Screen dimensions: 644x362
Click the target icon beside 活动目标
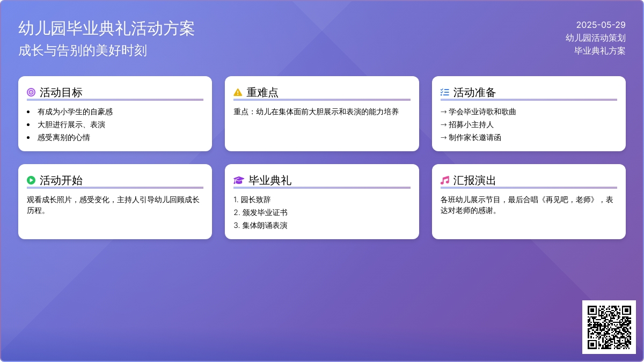point(31,92)
